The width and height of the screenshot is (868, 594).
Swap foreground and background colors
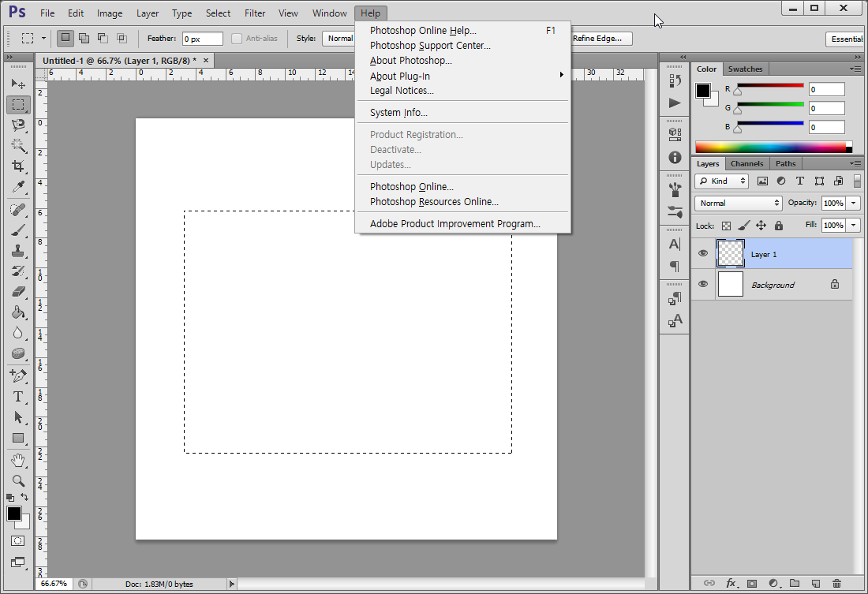[24, 497]
